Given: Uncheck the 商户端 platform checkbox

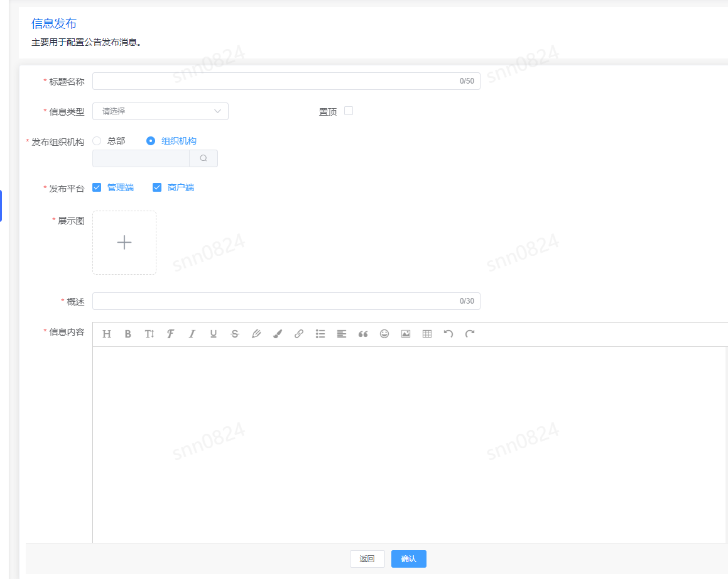Looking at the screenshot, I should point(157,187).
